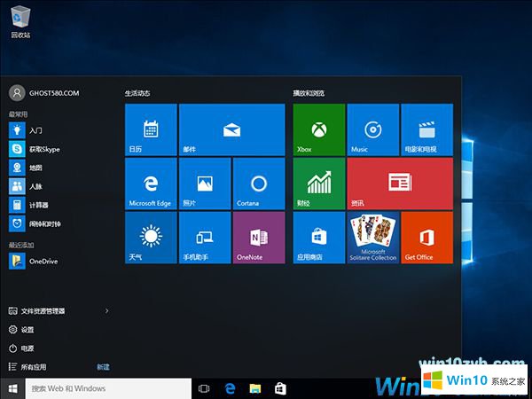Click the 新建 label beside All apps
Viewport: 532px width, 399px height.
click(103, 367)
